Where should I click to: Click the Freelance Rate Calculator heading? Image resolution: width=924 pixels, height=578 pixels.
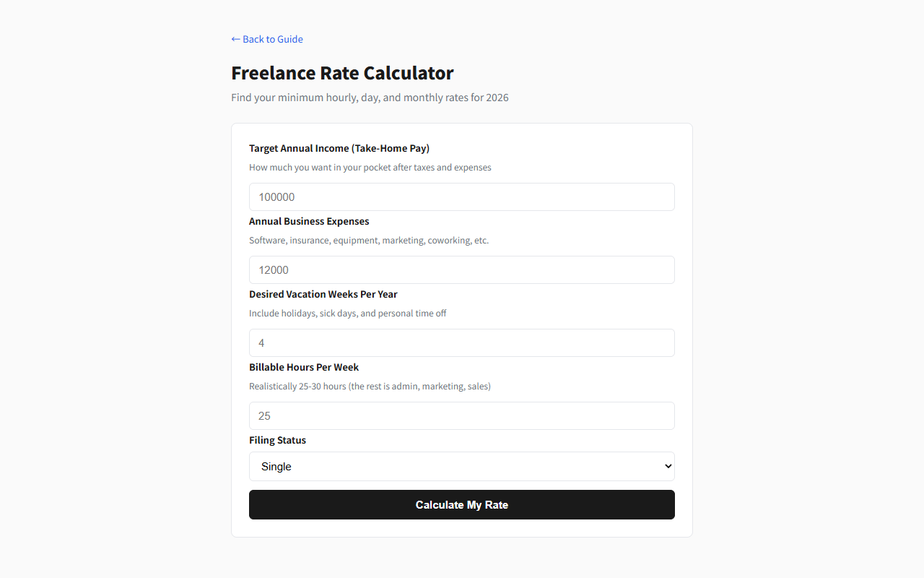pyautogui.click(x=342, y=73)
